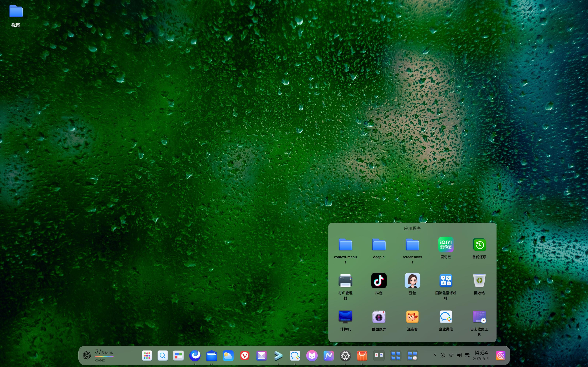Click the 应用程序 popup title text
Viewport: 588px width, 367px height.
[x=412, y=228]
